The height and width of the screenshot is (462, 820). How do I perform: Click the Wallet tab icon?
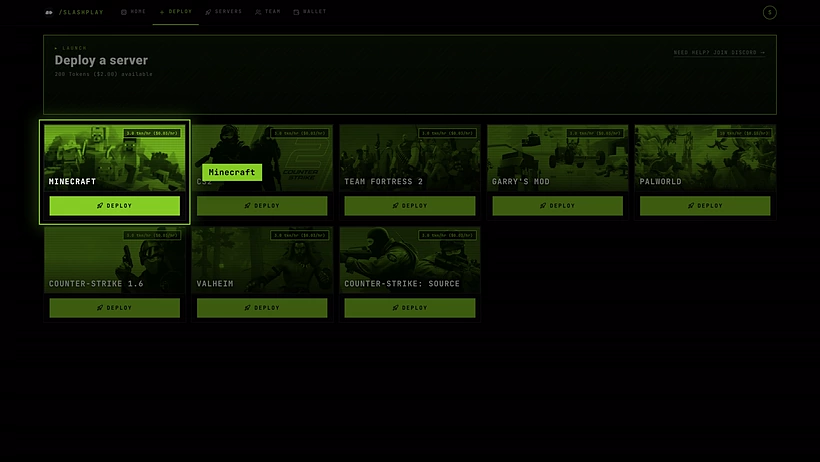coord(296,12)
